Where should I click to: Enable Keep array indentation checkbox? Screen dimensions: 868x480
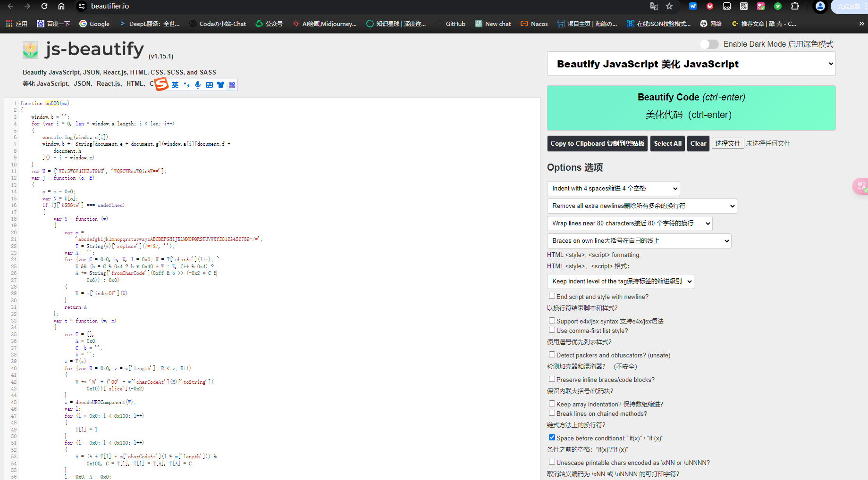(552, 404)
